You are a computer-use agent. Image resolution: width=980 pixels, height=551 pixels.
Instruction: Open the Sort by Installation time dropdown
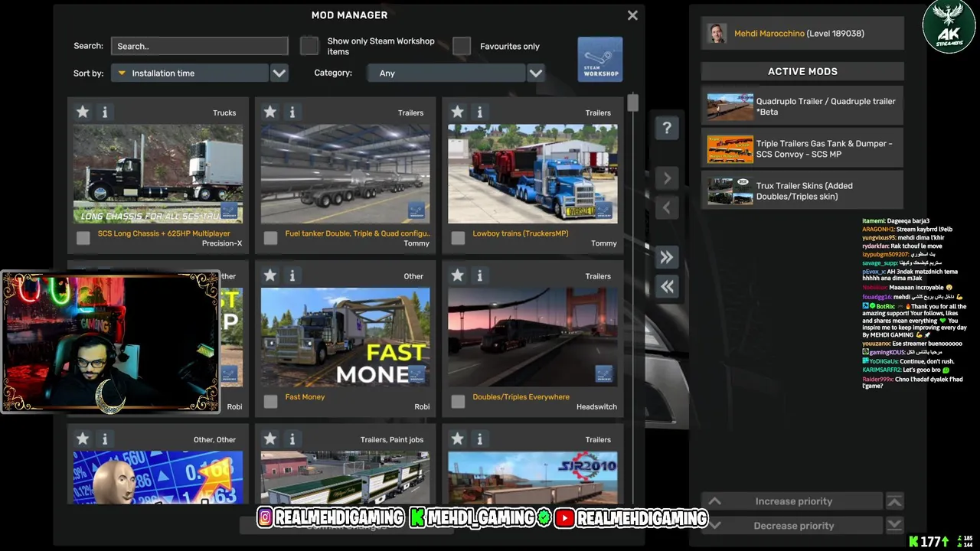click(190, 73)
